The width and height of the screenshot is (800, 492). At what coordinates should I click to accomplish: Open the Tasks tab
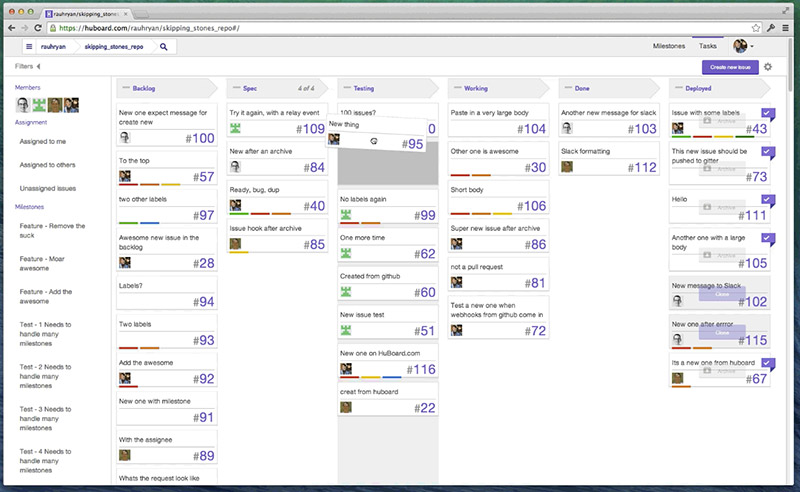coord(708,46)
